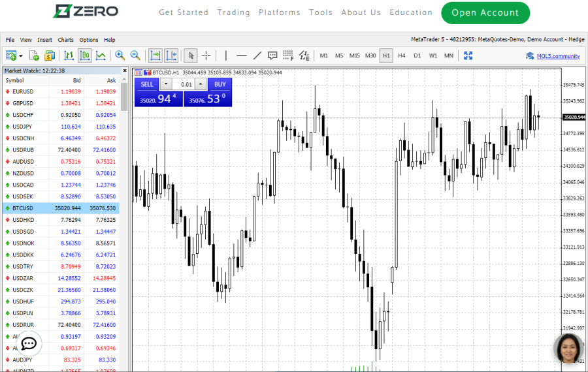
Task: Click the support agent avatar
Action: click(568, 349)
